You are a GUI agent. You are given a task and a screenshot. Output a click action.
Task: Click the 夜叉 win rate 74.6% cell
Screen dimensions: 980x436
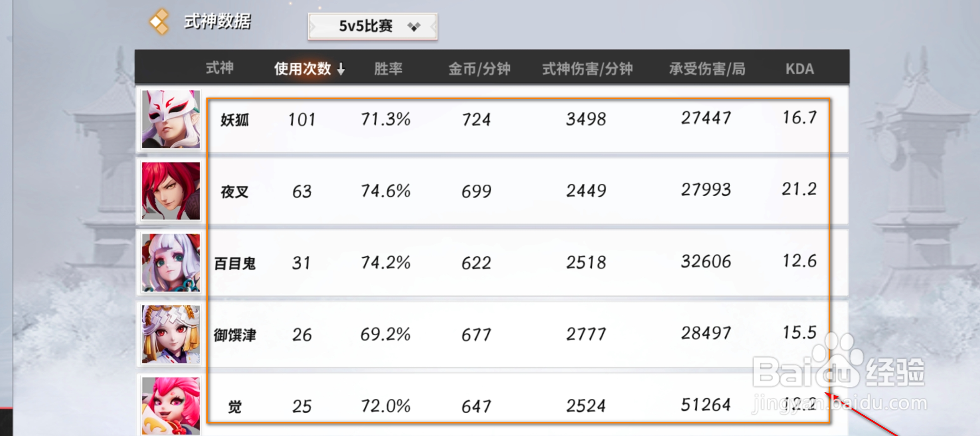(x=385, y=191)
